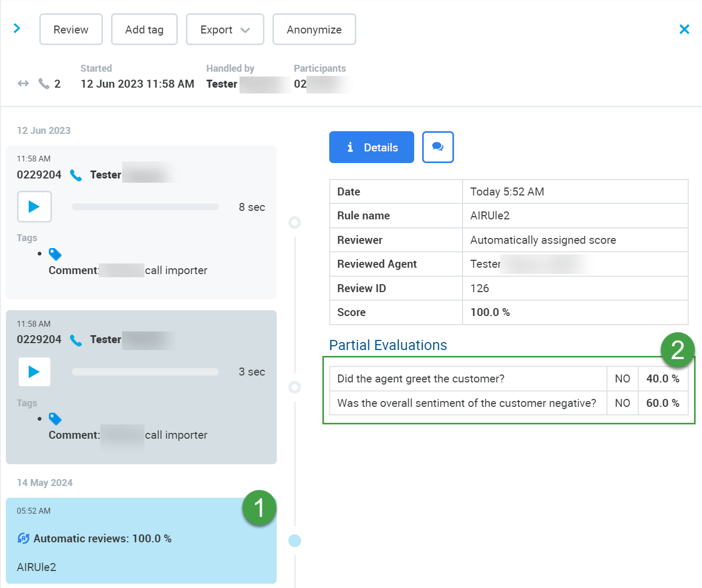
Task: Click the Add tag button
Action: point(144,30)
